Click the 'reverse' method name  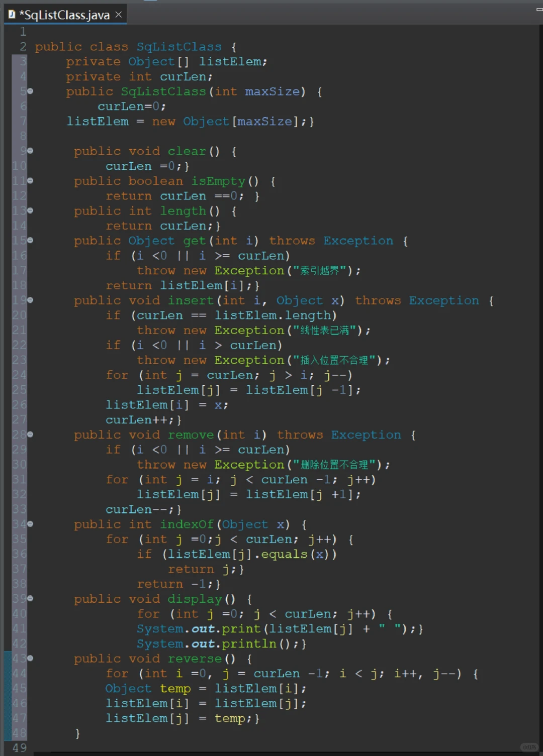(x=195, y=659)
